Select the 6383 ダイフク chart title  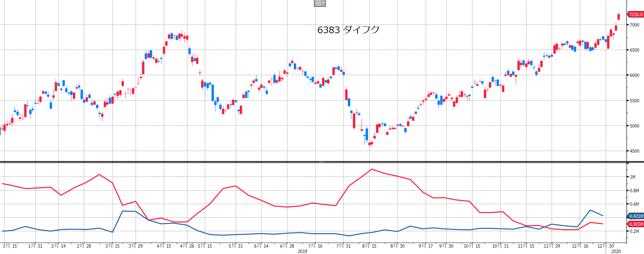tap(348, 30)
